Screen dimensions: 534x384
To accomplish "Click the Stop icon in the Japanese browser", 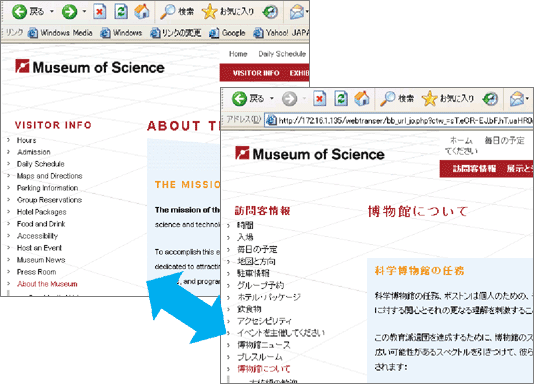I will pyautogui.click(x=319, y=99).
